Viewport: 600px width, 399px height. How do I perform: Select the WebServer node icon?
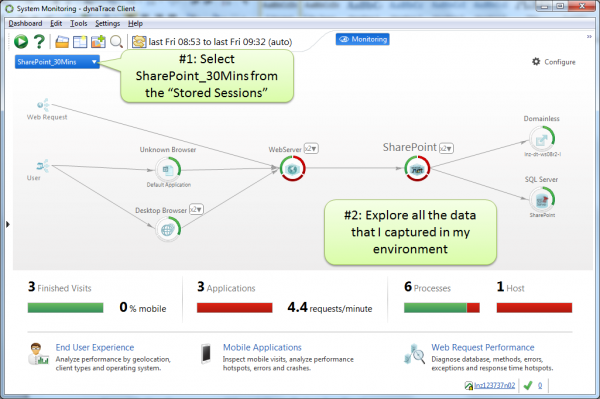(x=293, y=169)
